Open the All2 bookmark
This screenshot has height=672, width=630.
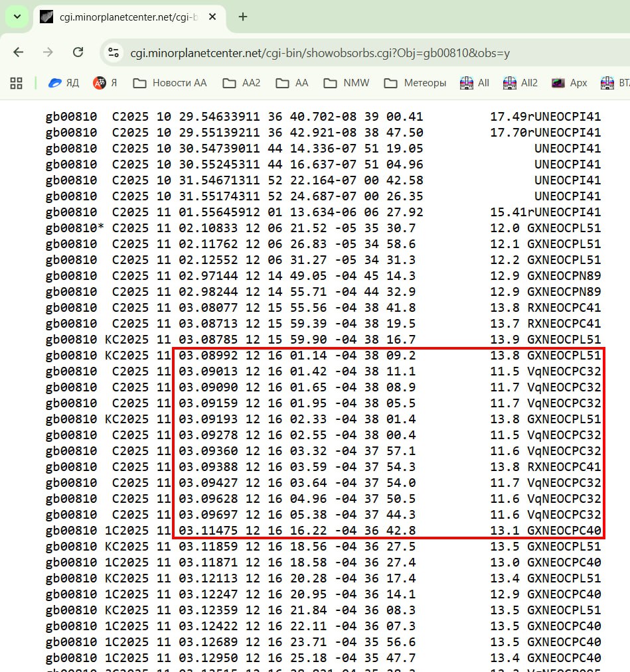[x=520, y=83]
